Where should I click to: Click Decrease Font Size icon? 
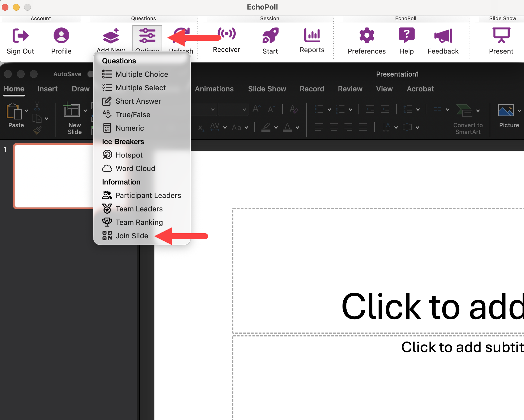[x=271, y=109]
